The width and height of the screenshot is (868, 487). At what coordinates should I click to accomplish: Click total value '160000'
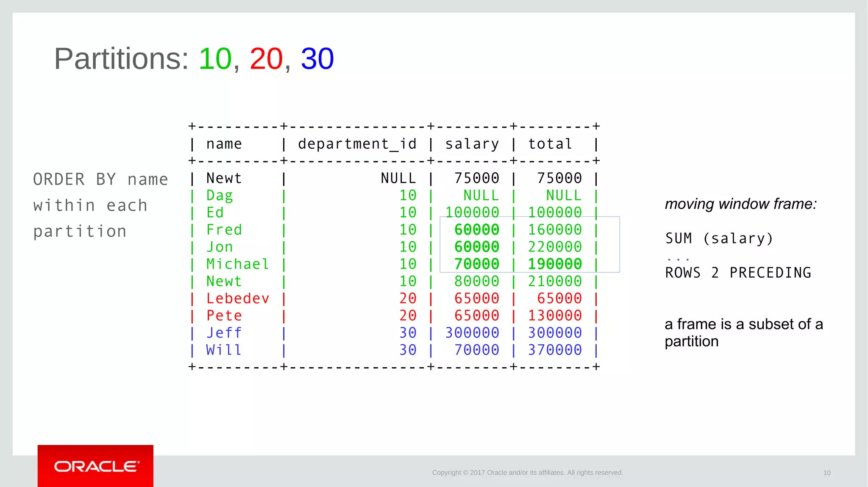(x=555, y=230)
